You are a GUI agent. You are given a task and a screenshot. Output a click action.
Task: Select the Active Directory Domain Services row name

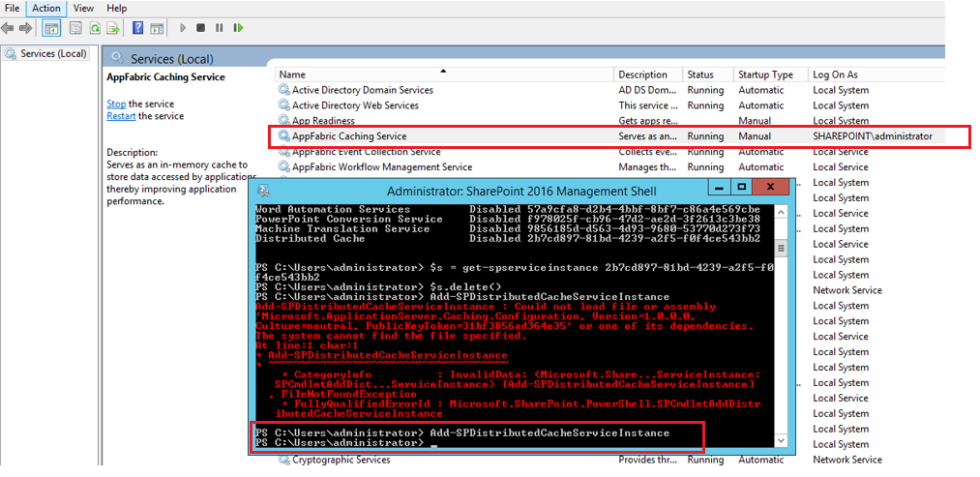(x=363, y=90)
